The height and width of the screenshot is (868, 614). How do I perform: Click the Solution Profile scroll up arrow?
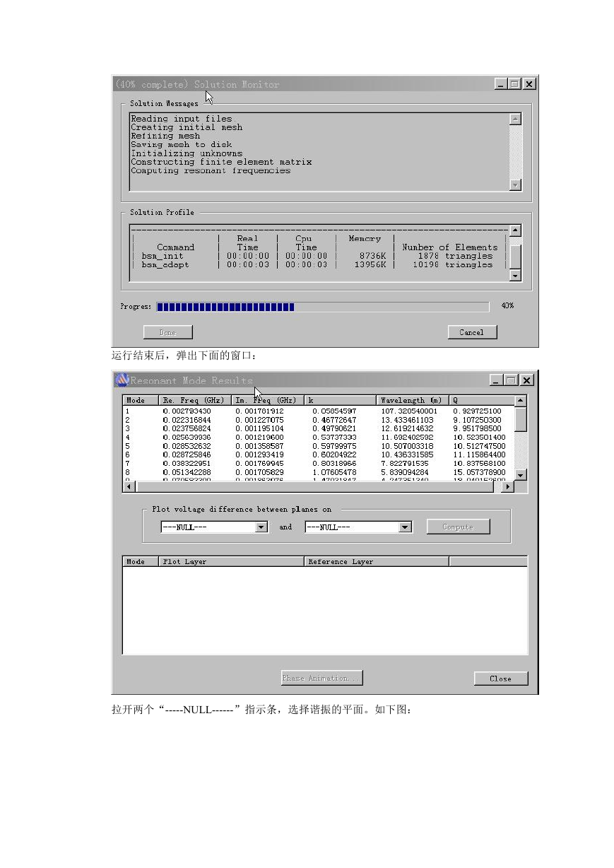(515, 231)
